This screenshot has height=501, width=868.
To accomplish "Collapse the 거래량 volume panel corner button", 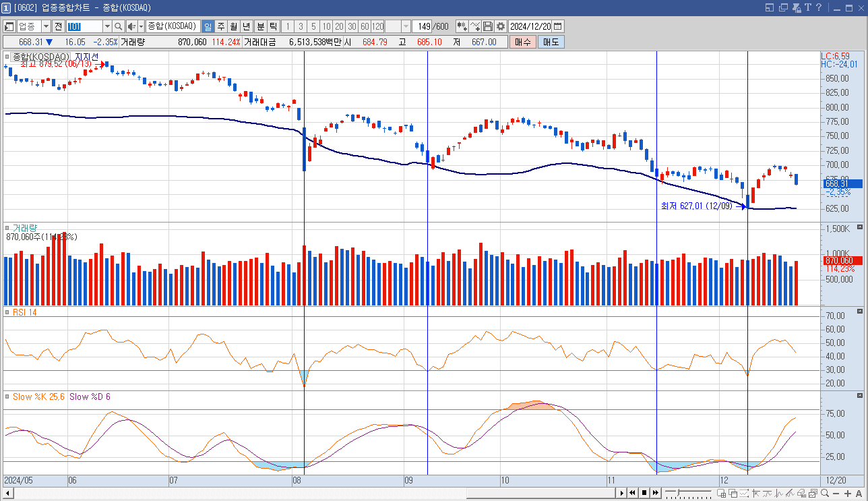I will tap(859, 228).
